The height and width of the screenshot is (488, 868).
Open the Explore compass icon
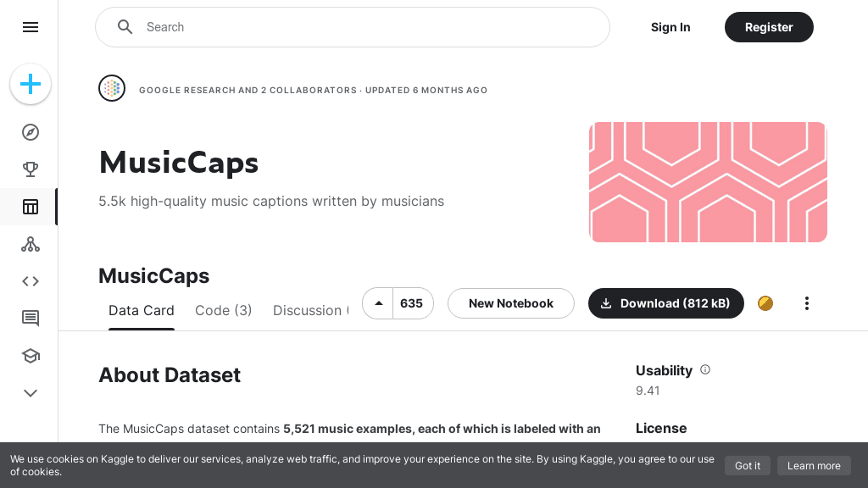pyautogui.click(x=31, y=132)
